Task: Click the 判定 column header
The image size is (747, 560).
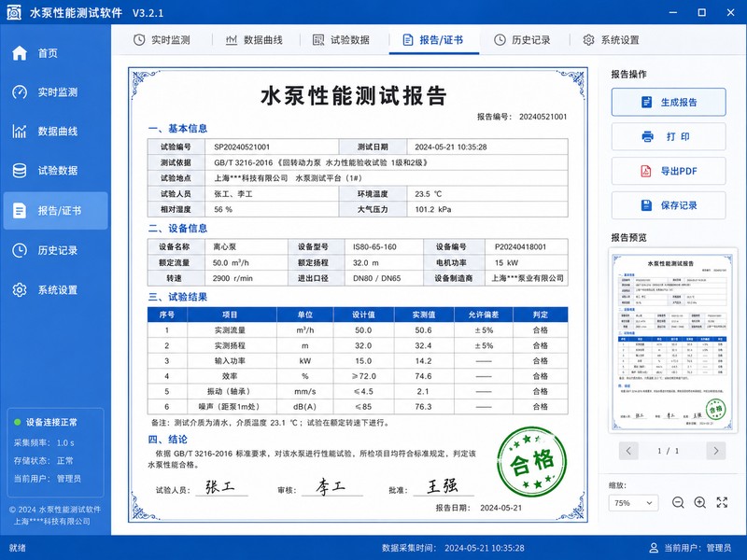Action: coord(541,315)
